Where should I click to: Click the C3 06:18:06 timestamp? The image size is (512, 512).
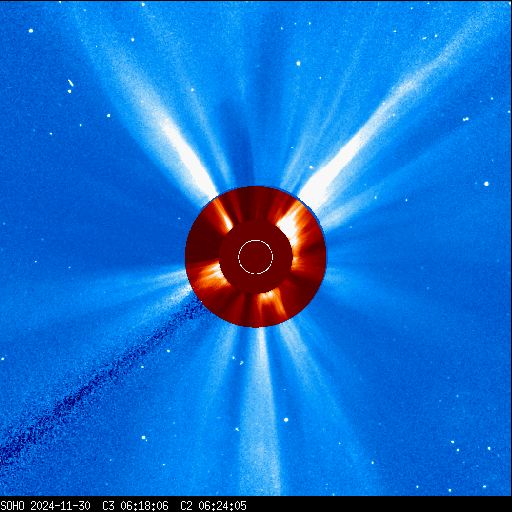point(135,506)
